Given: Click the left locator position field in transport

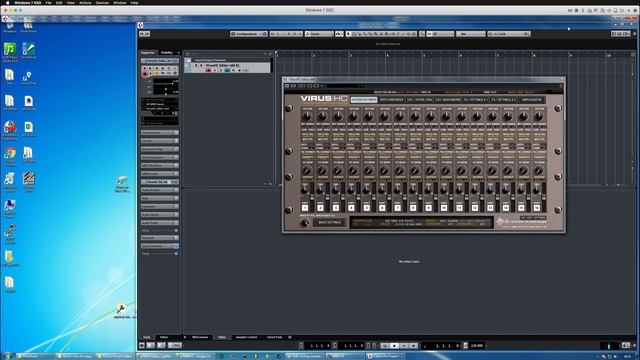Looking at the screenshot, I should (x=319, y=346).
